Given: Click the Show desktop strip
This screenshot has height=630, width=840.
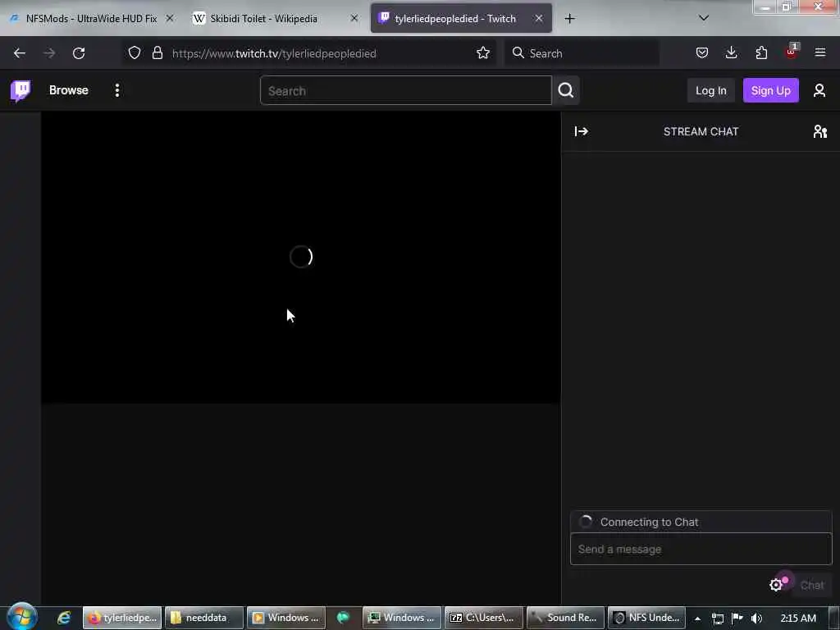Looking at the screenshot, I should 834,618.
